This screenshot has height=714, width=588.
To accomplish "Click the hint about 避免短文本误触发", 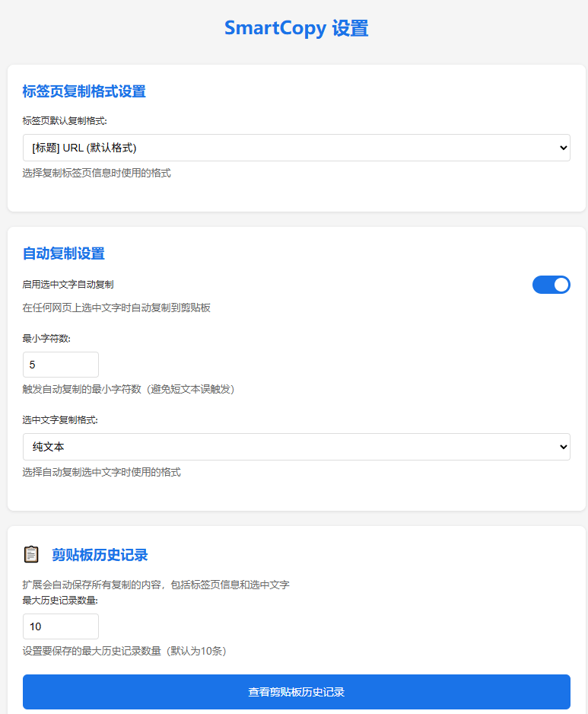I will [x=129, y=389].
